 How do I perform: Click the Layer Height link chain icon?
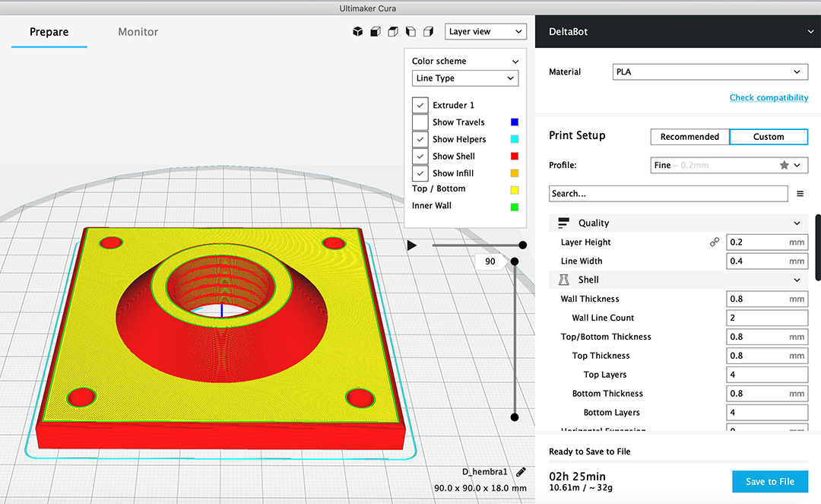point(714,242)
